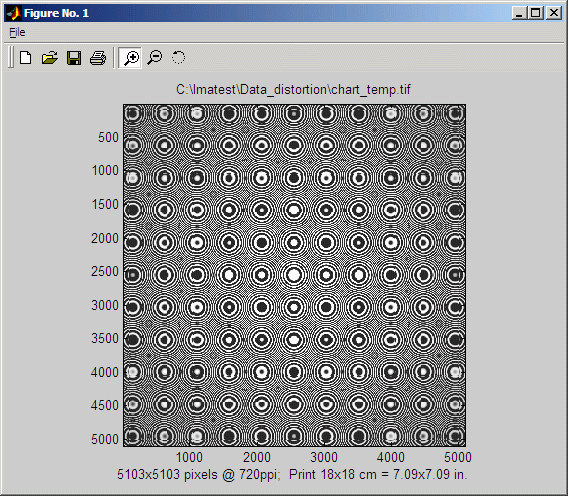
Task: Minimize the Figure No. 1 window
Action: (x=519, y=13)
